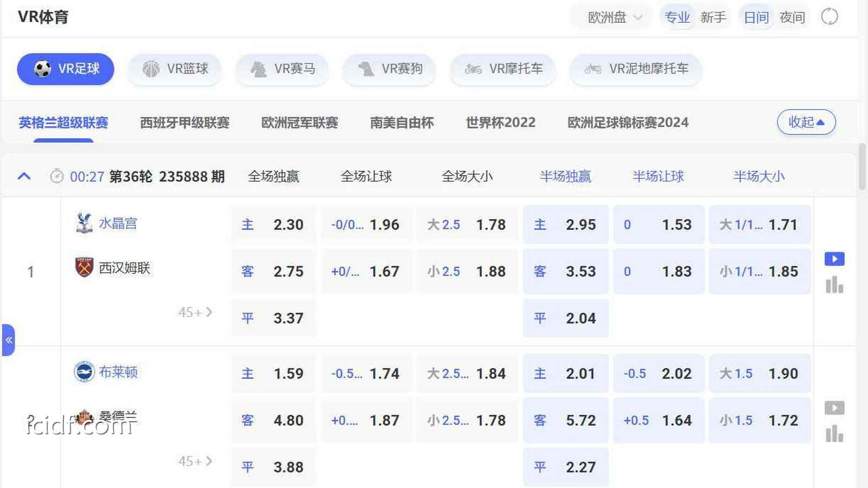Image resolution: width=868 pixels, height=488 pixels.
Task: Bet 桑德兰 away win at 4.80
Action: pos(273,420)
